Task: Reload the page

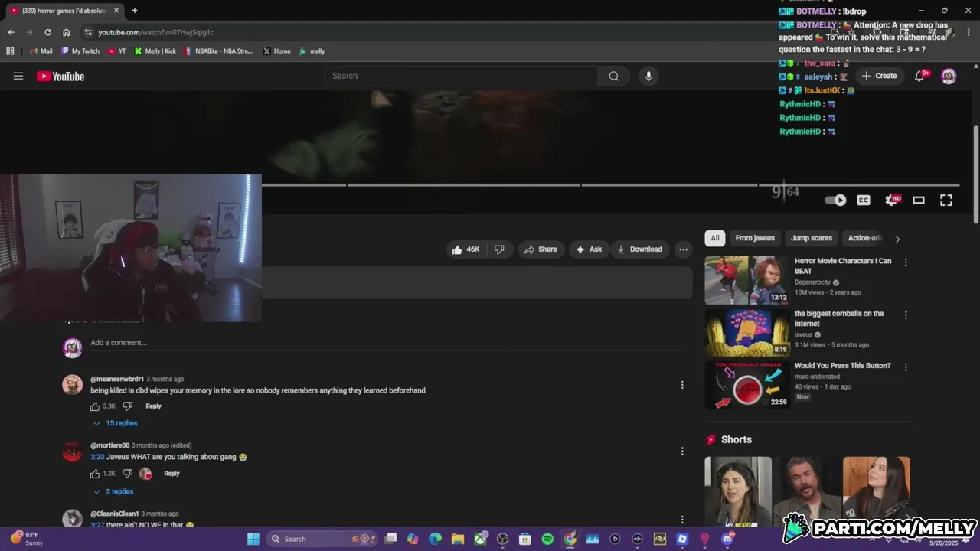Action: pyautogui.click(x=47, y=32)
